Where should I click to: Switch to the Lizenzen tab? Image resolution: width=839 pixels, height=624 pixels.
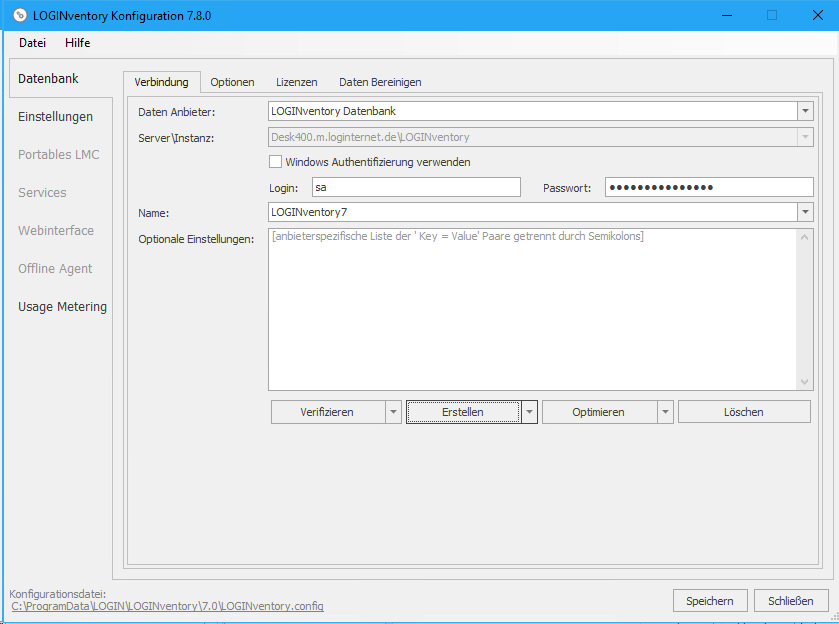coord(296,82)
